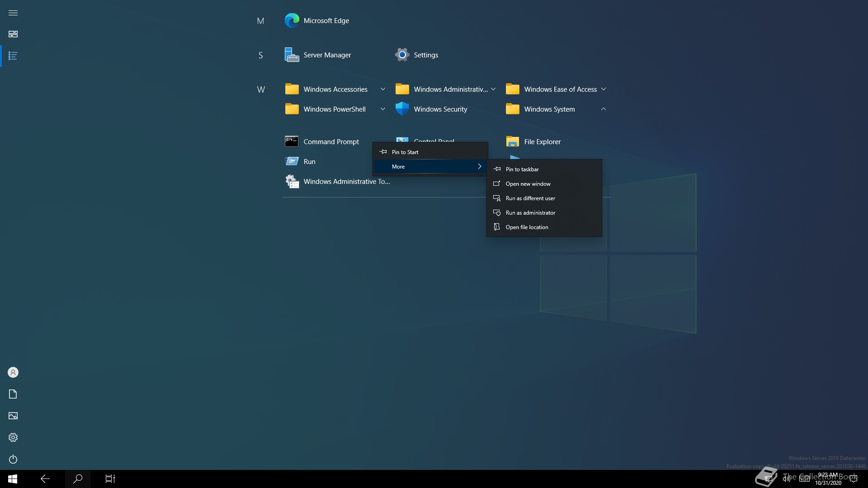868x488 pixels.
Task: Choose Run as different user
Action: click(544, 198)
